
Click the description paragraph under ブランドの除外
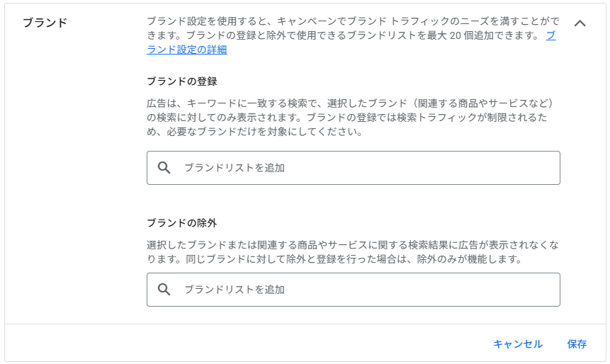point(352,252)
